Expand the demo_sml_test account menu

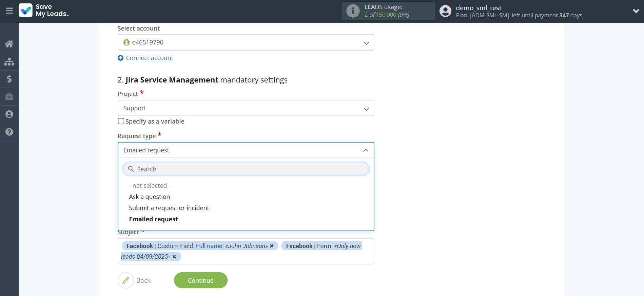click(636, 11)
